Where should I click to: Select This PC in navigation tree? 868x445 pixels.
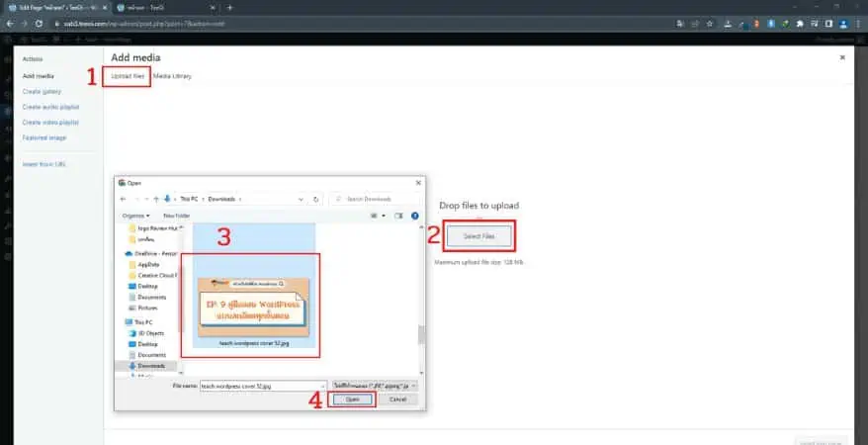pos(139,322)
